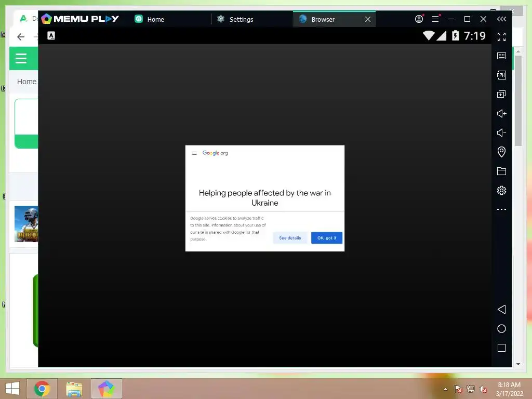Viewport: 532px width, 399px height.
Task: Click the Google.org logo
Action: (x=215, y=153)
